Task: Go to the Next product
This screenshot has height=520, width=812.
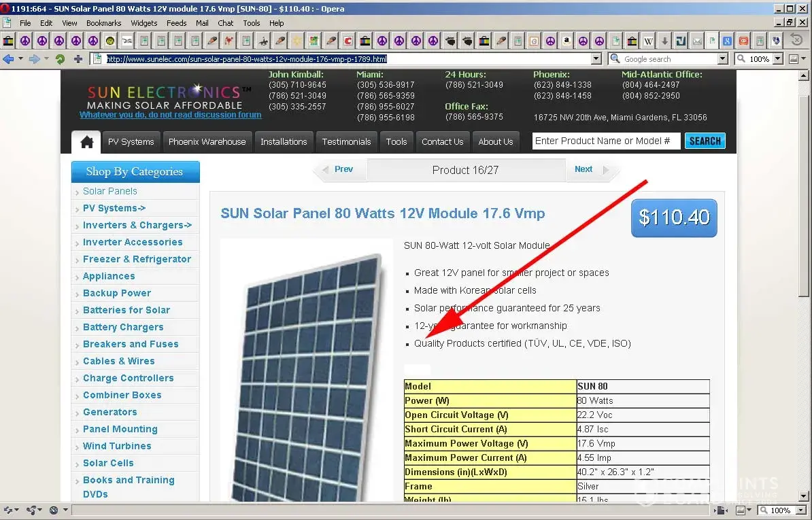Action: 583,169
